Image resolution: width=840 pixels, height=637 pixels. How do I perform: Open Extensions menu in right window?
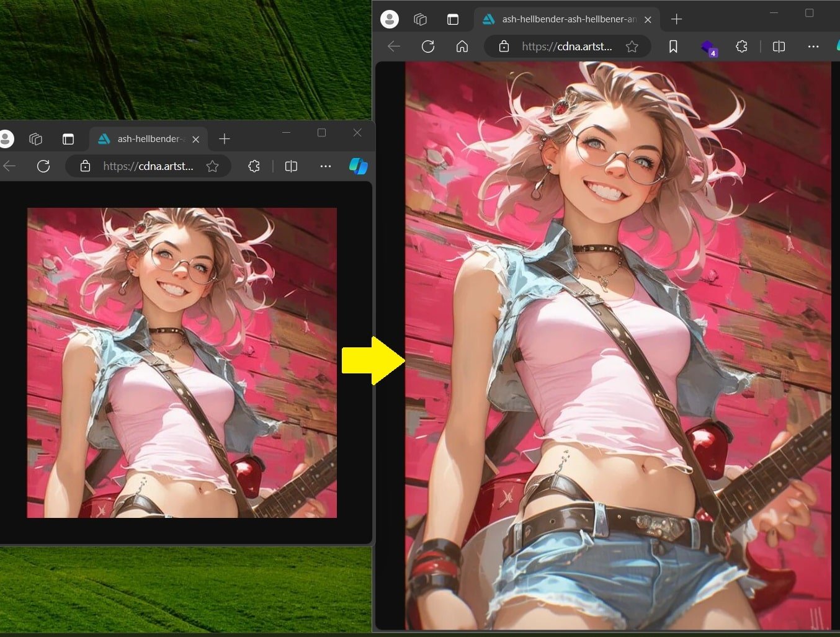coord(741,47)
